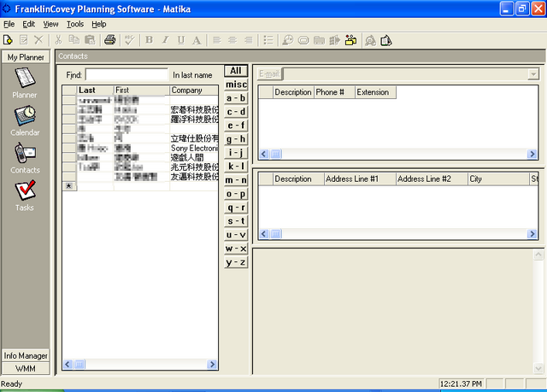Select Align Left in the toolbar
547x392 pixels.
click(216, 40)
